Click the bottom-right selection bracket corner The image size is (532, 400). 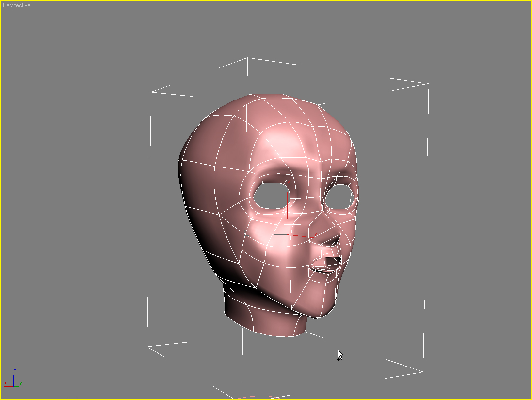pyautogui.click(x=423, y=371)
